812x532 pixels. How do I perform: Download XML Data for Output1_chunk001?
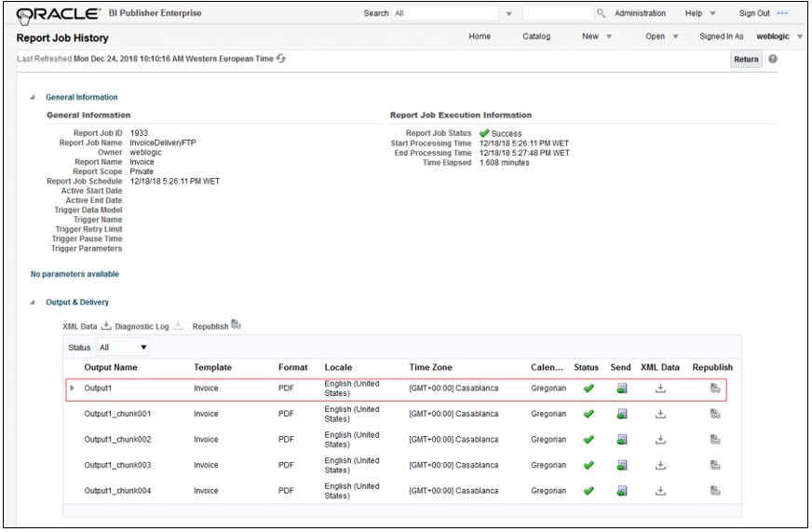click(659, 414)
